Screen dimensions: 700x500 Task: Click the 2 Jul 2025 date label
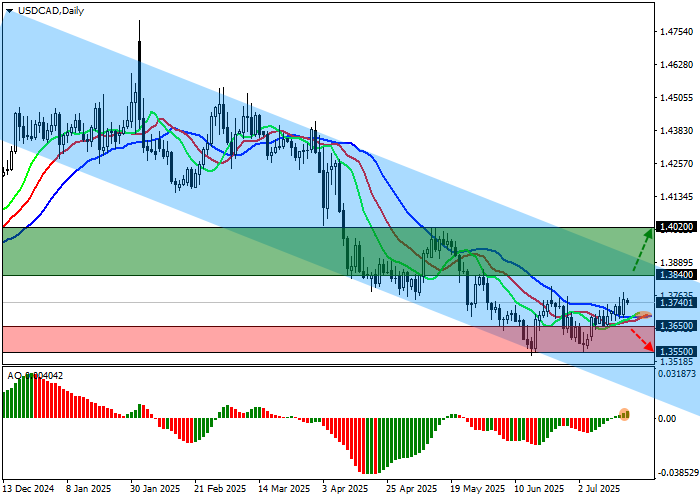[599, 489]
